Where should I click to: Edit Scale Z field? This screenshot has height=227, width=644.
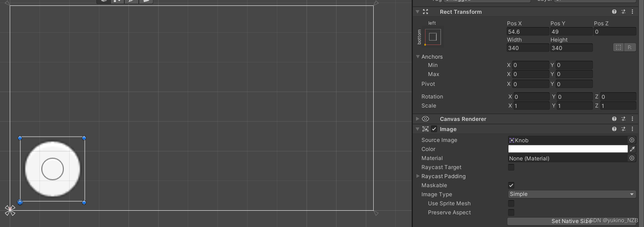(x=618, y=106)
